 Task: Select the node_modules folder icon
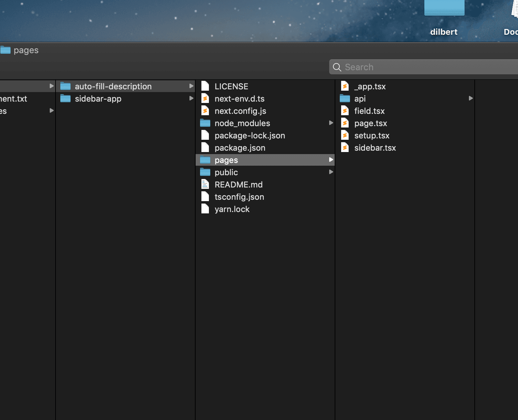(x=205, y=123)
